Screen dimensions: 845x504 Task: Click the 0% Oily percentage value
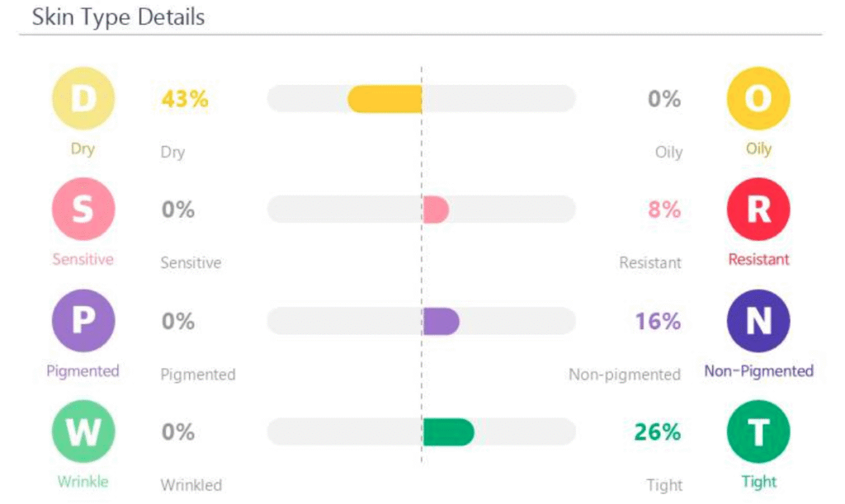coord(664,100)
